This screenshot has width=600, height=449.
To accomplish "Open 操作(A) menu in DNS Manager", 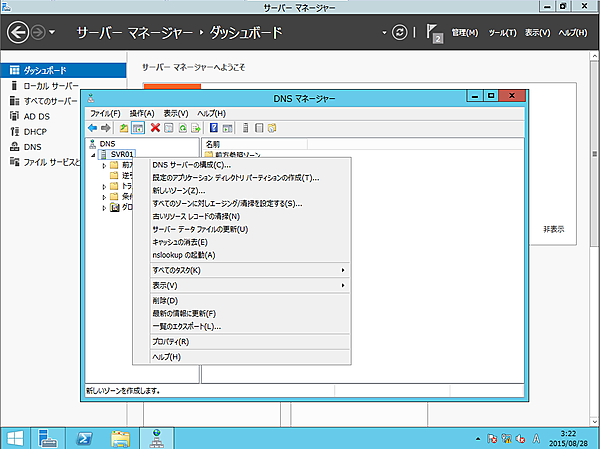I will pyautogui.click(x=142, y=114).
